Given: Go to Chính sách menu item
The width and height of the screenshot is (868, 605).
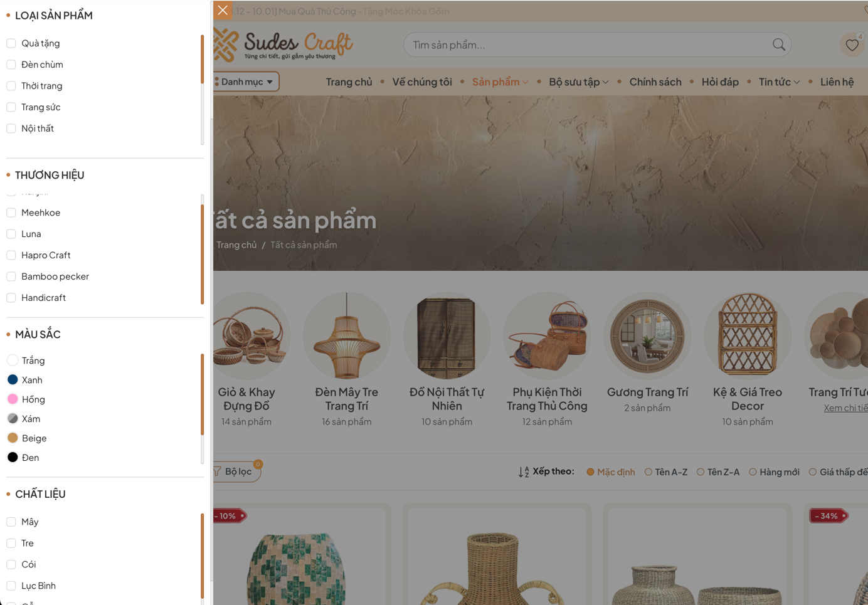Looking at the screenshot, I should tap(655, 82).
